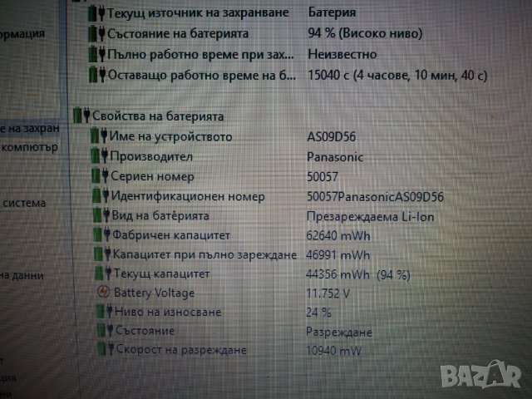The image size is (532, 399).
Task: Click battery icon of Свойства на батерията header
Action: click(81, 116)
